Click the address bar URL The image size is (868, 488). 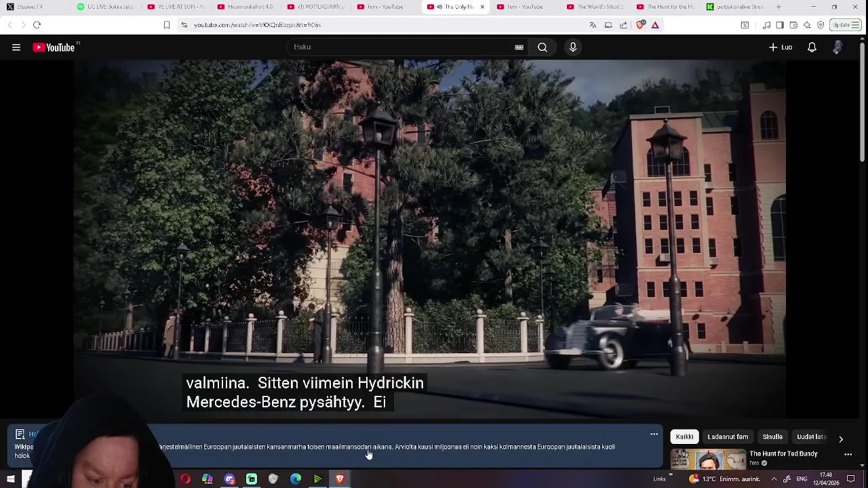coord(257,25)
